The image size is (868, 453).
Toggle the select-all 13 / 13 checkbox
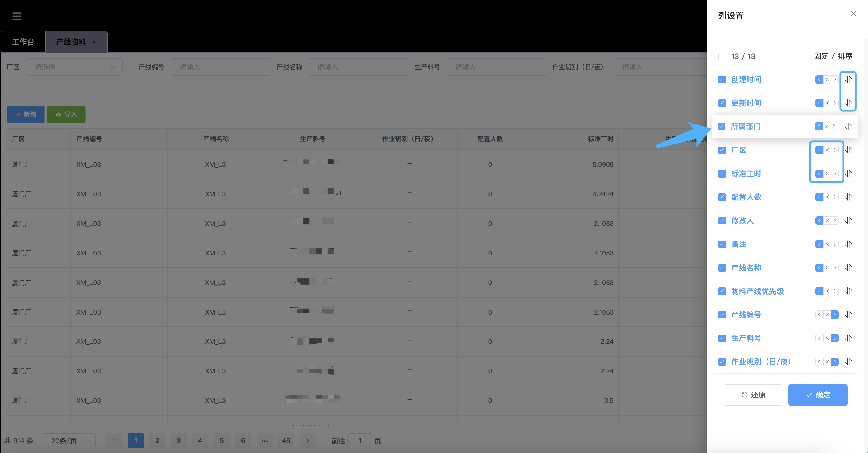pos(722,56)
